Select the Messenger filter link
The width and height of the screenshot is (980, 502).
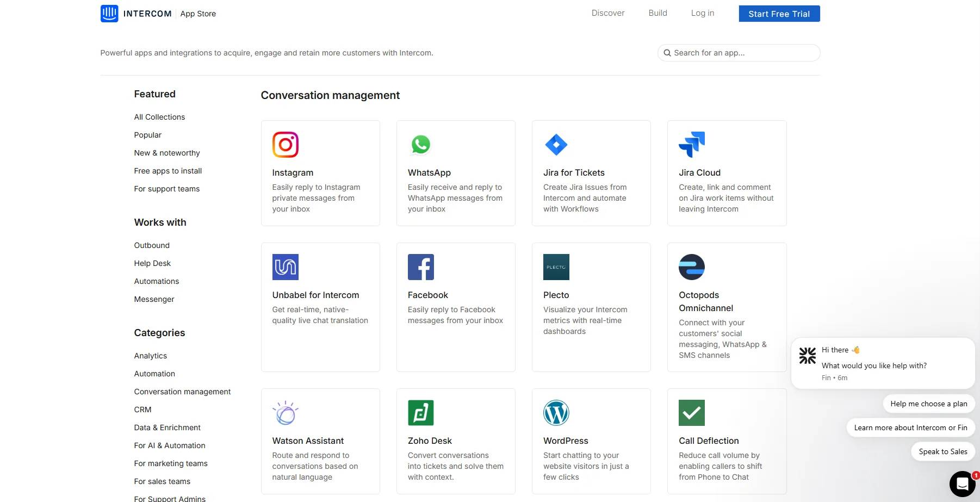[x=154, y=299]
